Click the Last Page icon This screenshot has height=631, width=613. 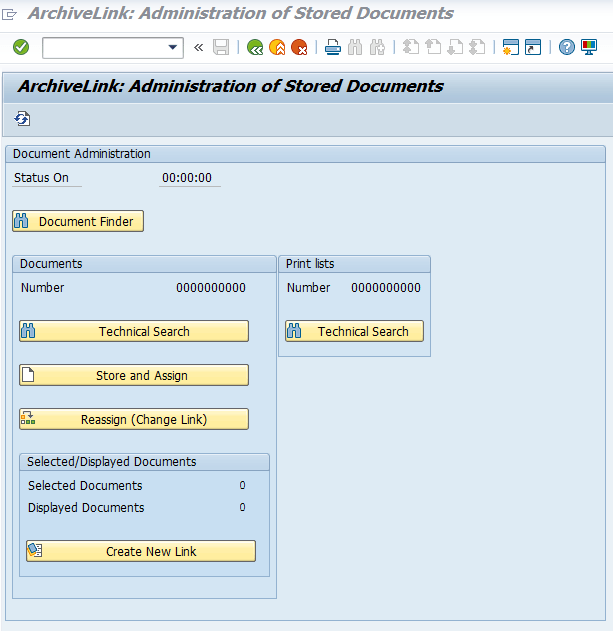point(477,47)
